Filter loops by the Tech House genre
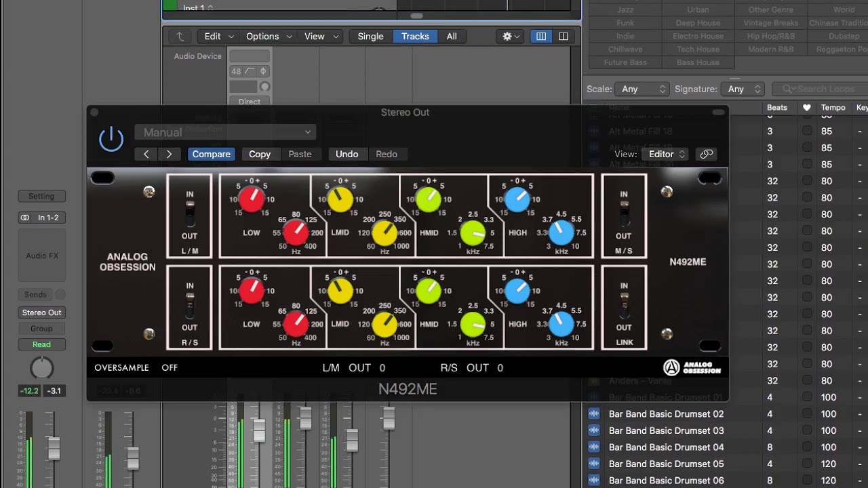The width and height of the screenshot is (868, 488). [x=698, y=49]
